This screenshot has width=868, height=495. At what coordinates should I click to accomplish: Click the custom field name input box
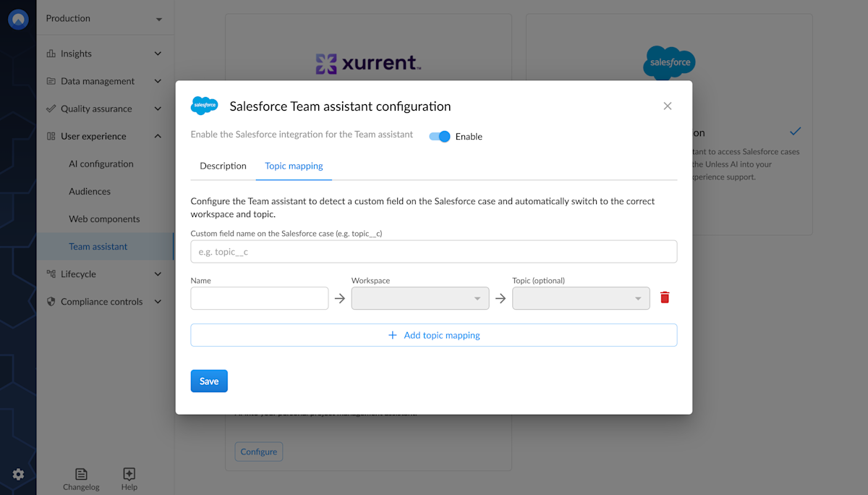point(433,251)
